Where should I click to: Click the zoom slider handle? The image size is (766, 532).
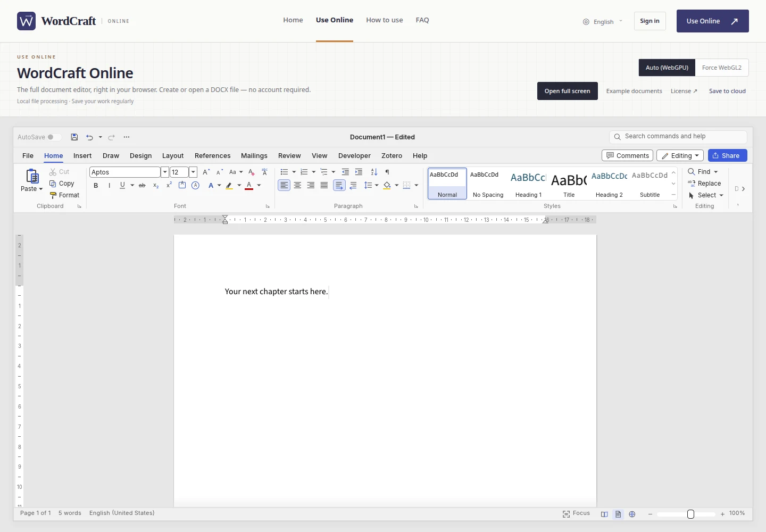(690, 514)
